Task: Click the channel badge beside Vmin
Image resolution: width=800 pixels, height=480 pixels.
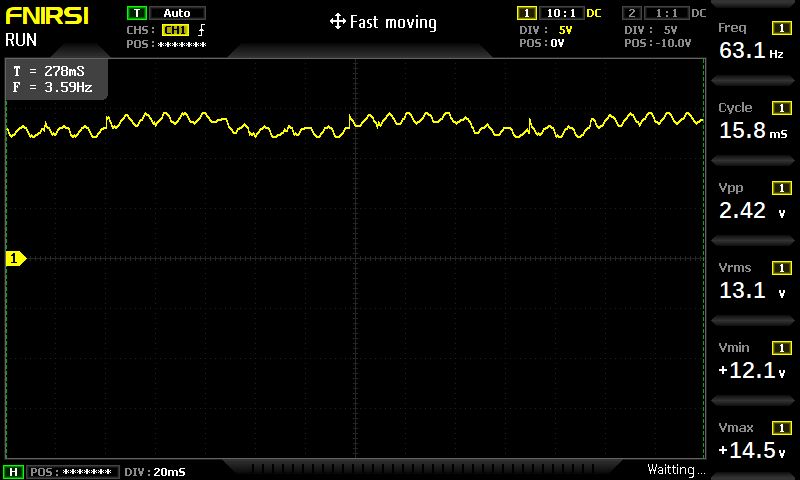Action: [x=782, y=348]
